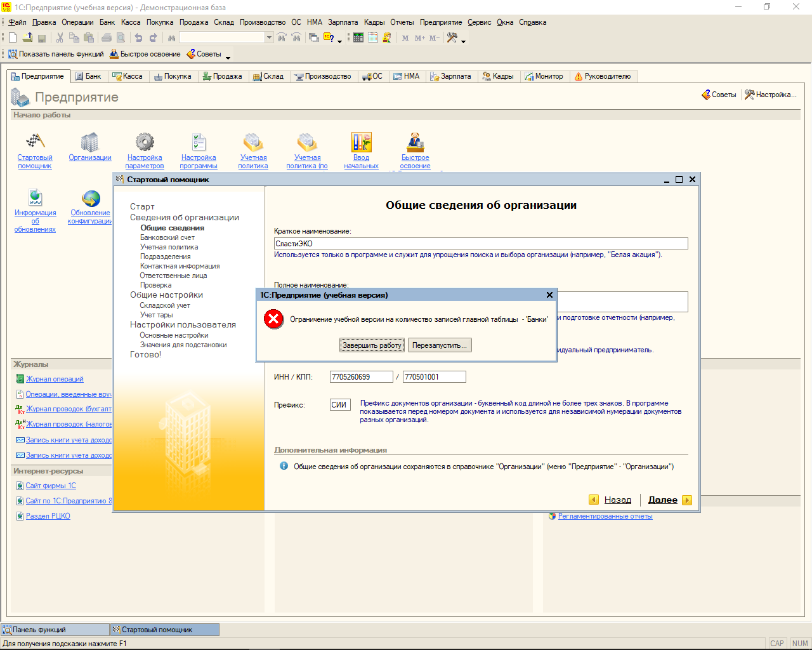Select Контактная информация in wizard steps

(x=180, y=266)
